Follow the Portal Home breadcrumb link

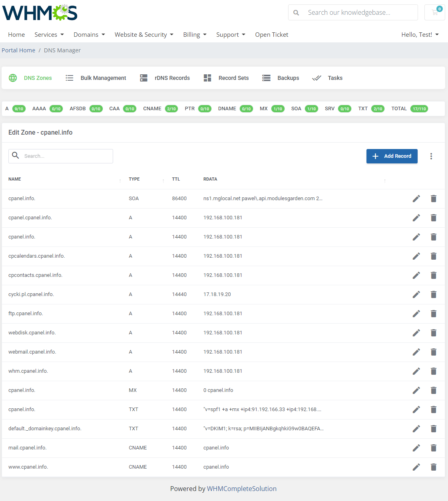click(x=18, y=50)
